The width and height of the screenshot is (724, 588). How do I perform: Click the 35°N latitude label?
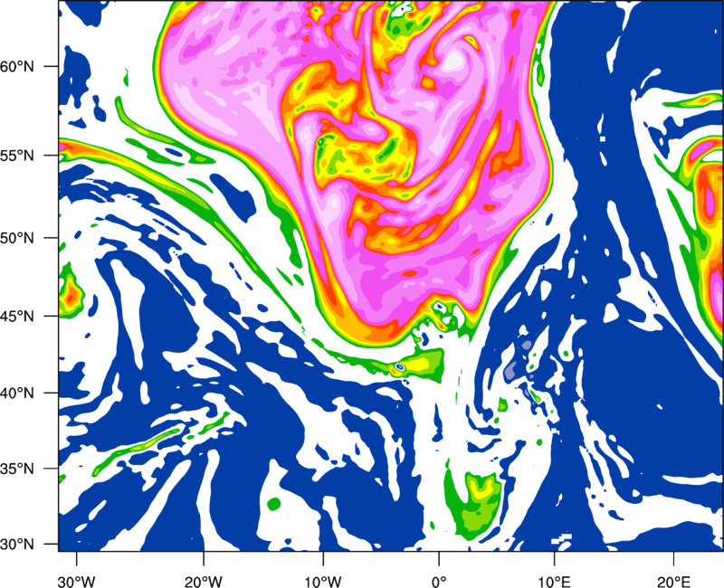point(17,469)
